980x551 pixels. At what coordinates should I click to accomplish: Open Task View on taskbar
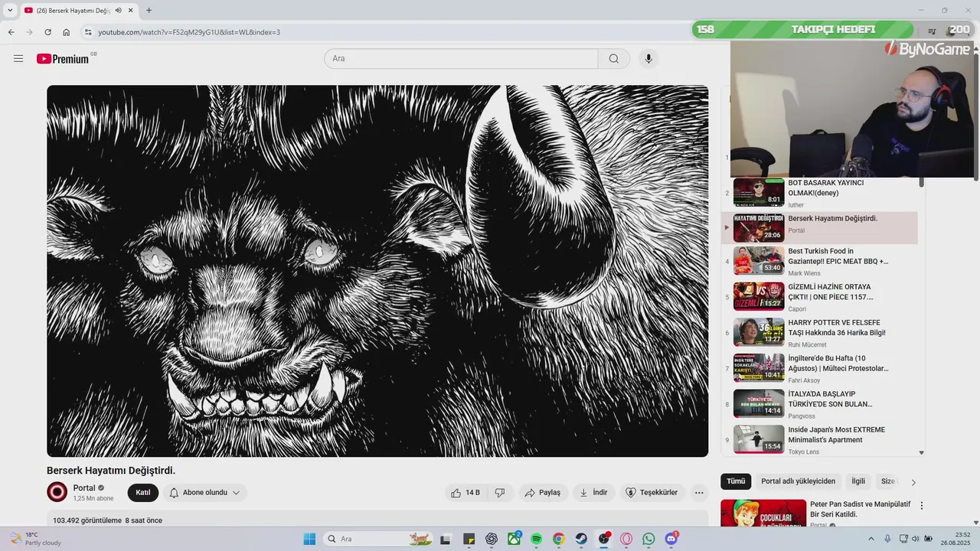coord(445,539)
